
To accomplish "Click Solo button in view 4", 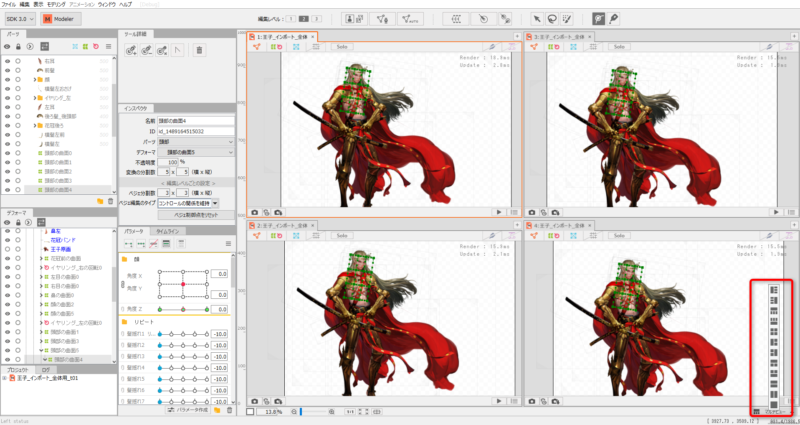I will click(x=619, y=236).
